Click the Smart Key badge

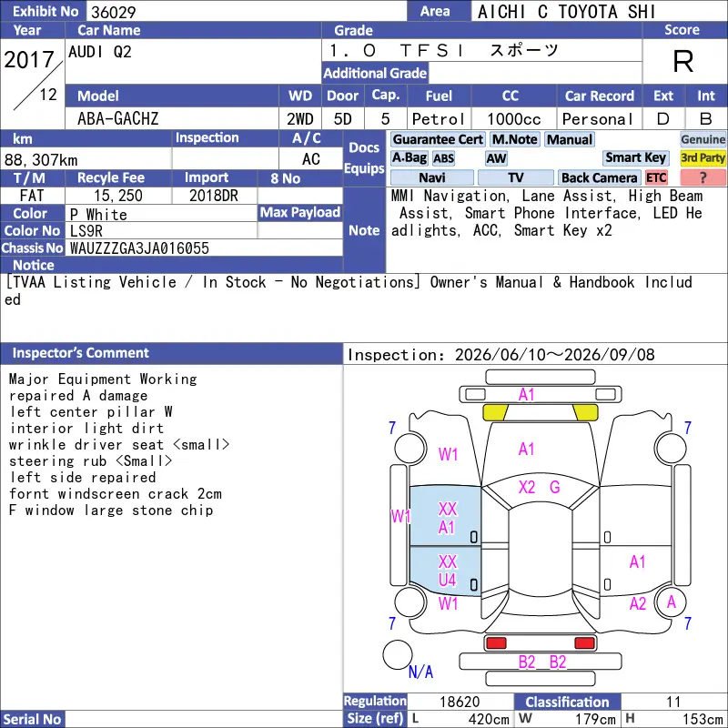(x=635, y=157)
